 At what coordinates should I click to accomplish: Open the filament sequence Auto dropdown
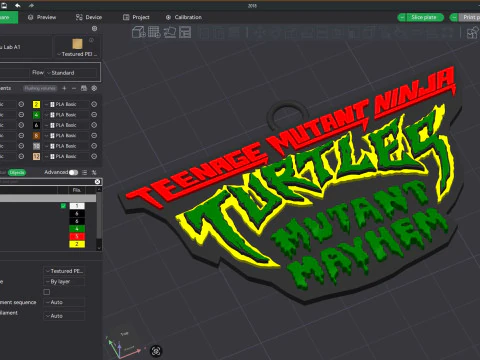coord(64,302)
